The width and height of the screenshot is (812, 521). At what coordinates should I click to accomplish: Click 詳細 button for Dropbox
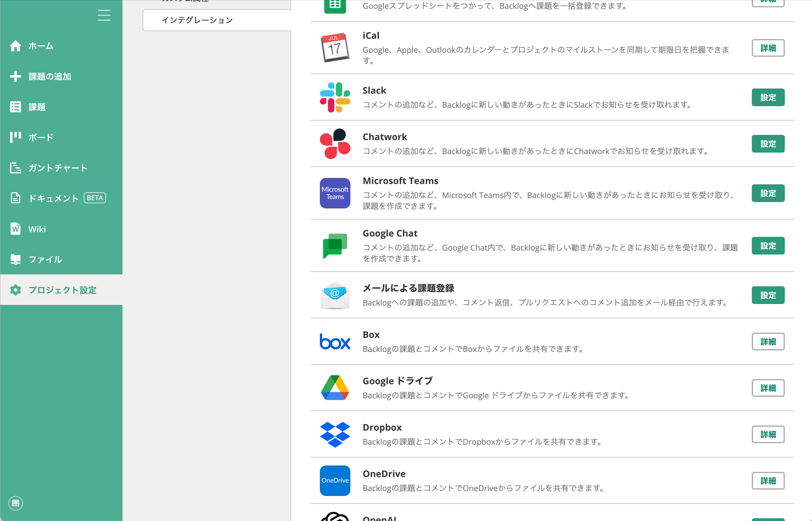(768, 434)
